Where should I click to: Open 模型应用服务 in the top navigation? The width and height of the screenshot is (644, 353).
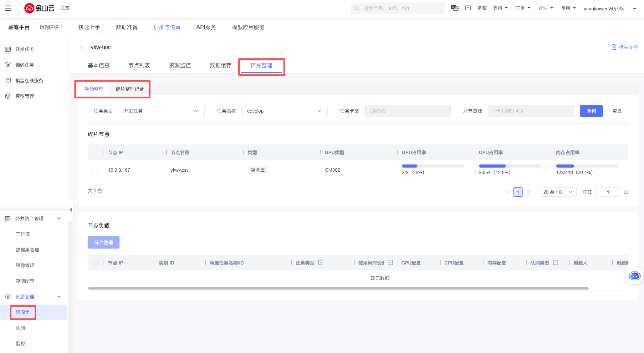pyautogui.click(x=248, y=27)
